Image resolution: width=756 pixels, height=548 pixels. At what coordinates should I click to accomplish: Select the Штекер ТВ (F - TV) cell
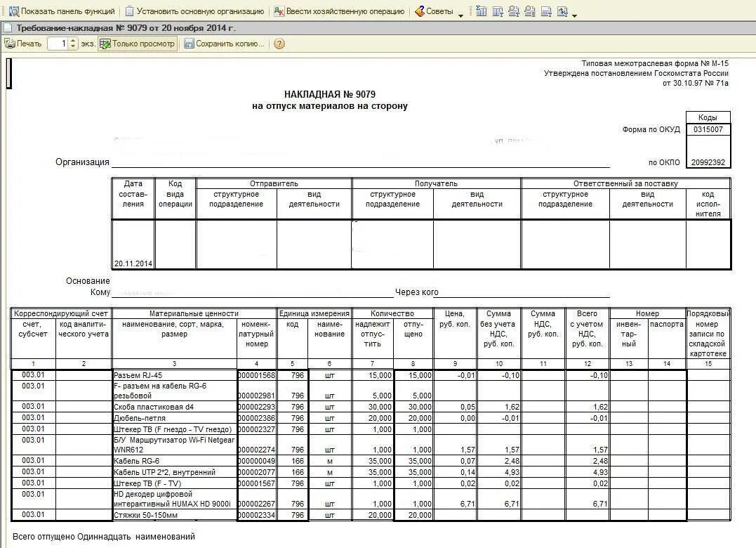point(175,483)
